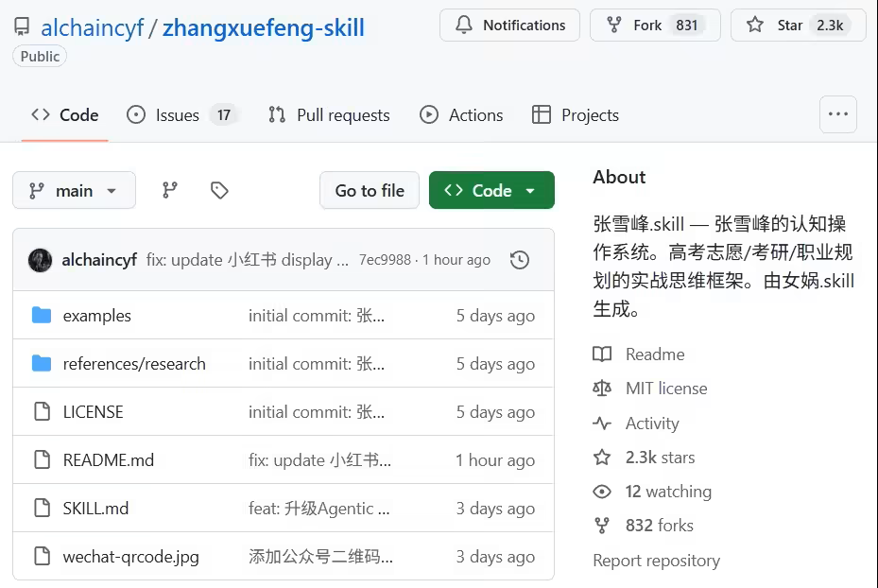Open the branches list icon
The height and width of the screenshot is (588, 878).
coord(170,190)
